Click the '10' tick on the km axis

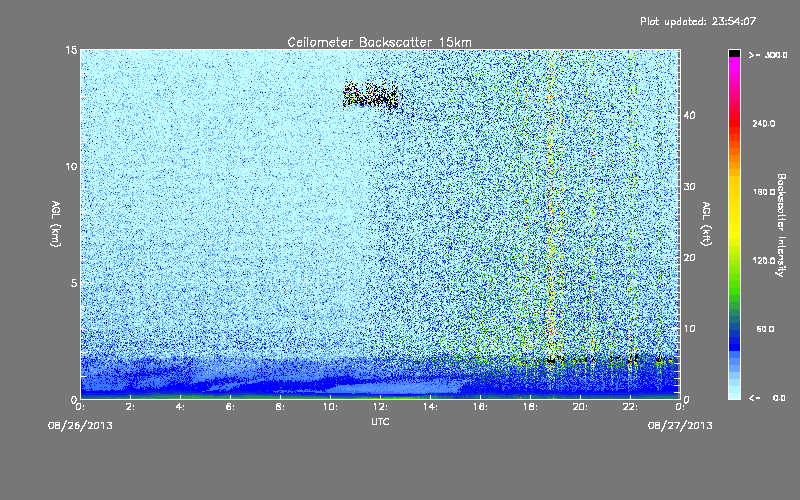71,166
